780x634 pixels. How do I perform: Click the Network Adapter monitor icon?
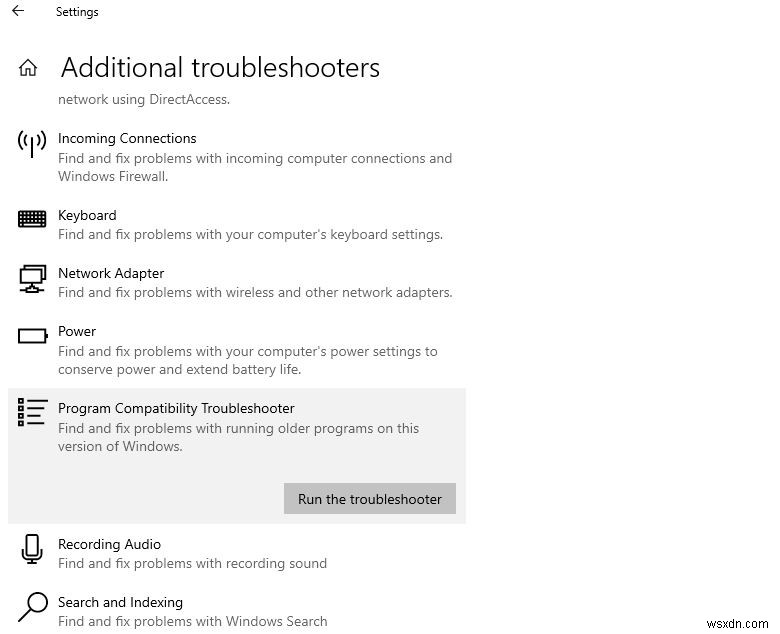point(32,278)
